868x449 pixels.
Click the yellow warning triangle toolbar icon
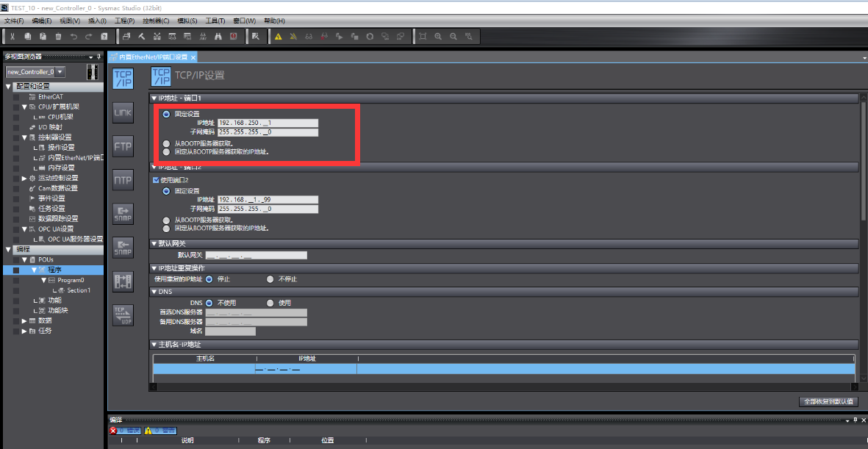279,37
